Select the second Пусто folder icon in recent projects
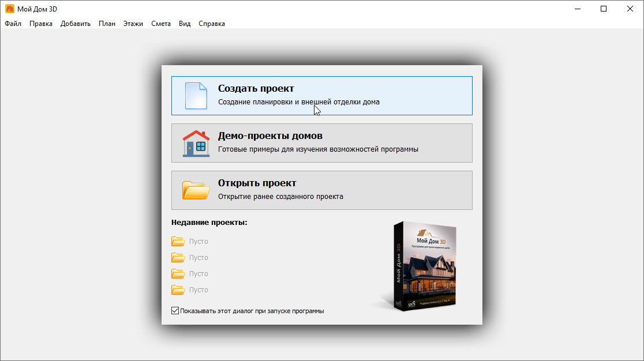Viewport: 644px width, 361px height. [178, 258]
